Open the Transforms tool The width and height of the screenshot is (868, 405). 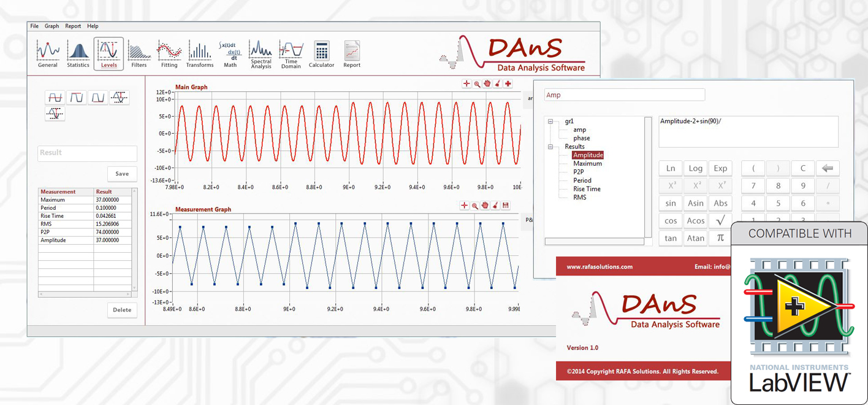[x=200, y=54]
